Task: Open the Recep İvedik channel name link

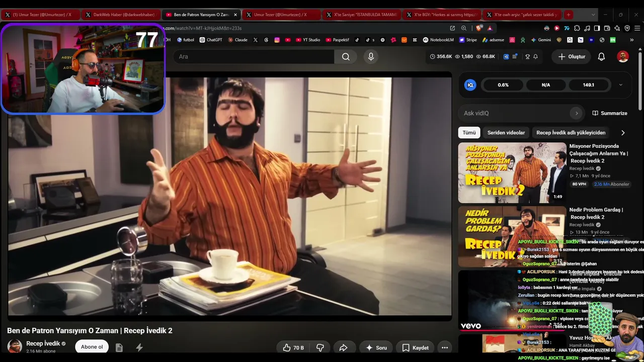Action: coord(43,343)
